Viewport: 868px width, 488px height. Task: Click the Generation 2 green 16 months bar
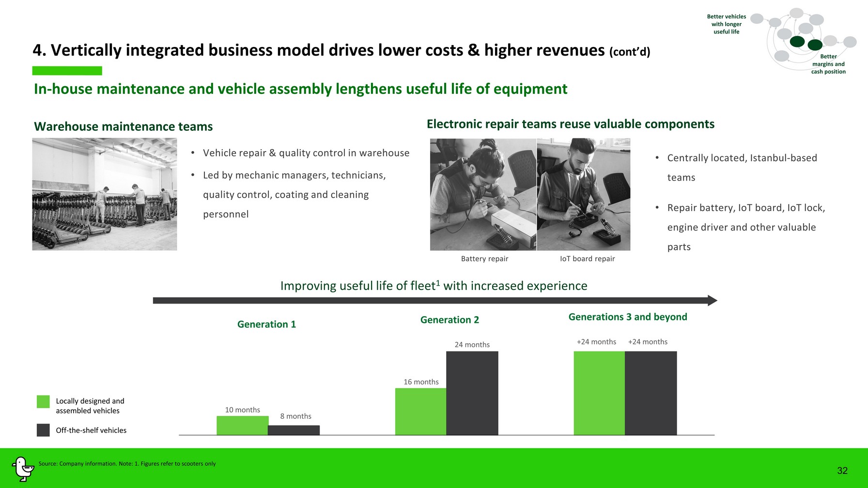(420, 412)
